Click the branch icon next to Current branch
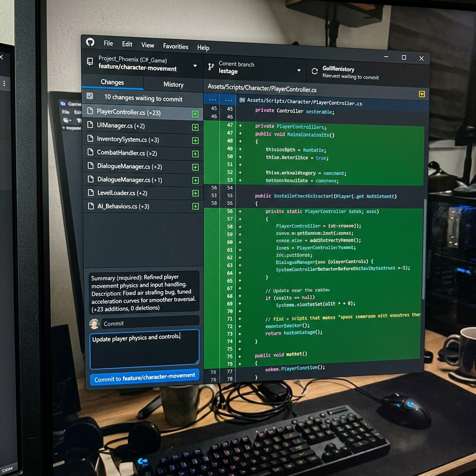The image size is (476, 476). click(x=211, y=67)
